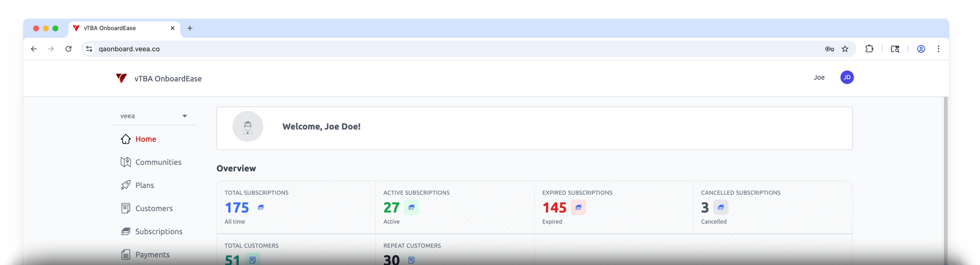The width and height of the screenshot is (980, 265).
Task: Click the 175 total subscriptions number
Action: pos(237,208)
